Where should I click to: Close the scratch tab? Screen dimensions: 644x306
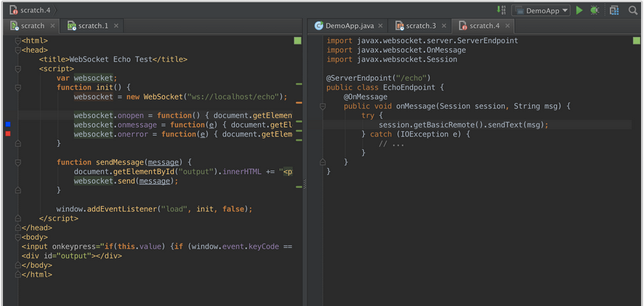[53, 26]
